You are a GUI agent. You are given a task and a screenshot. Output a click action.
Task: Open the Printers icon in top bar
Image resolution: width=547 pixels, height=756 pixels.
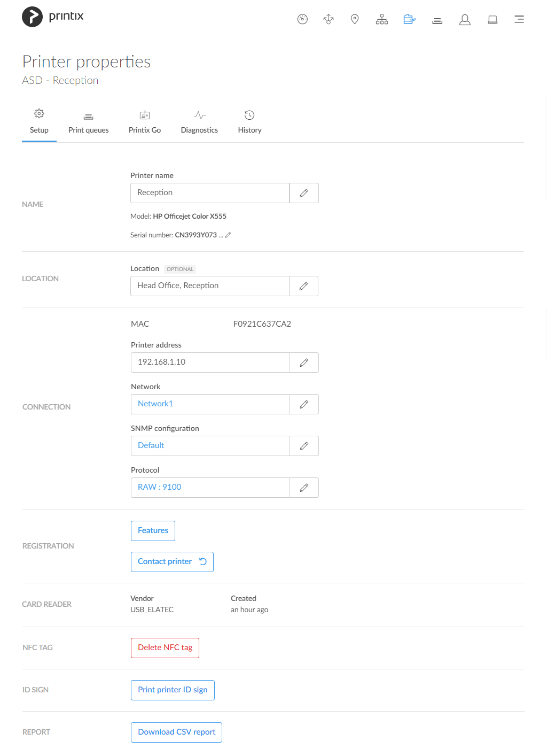[x=410, y=20]
